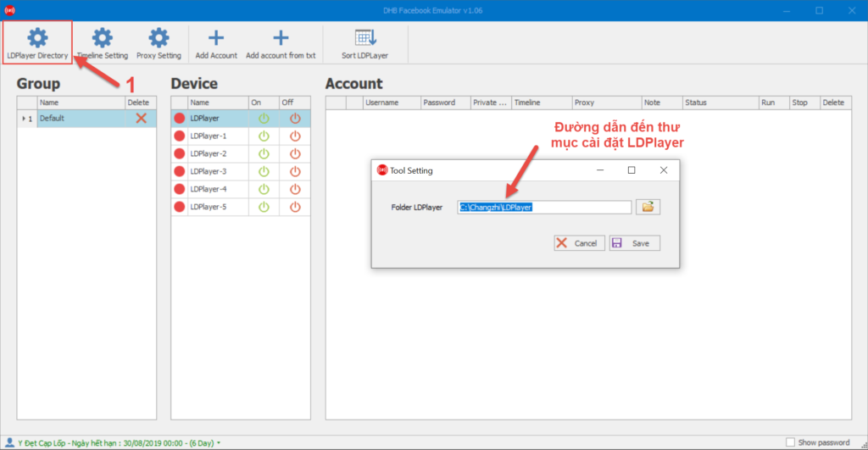Viewport: 868px width, 450px height.
Task: Close the Tool Setting dialog
Action: coord(663,170)
